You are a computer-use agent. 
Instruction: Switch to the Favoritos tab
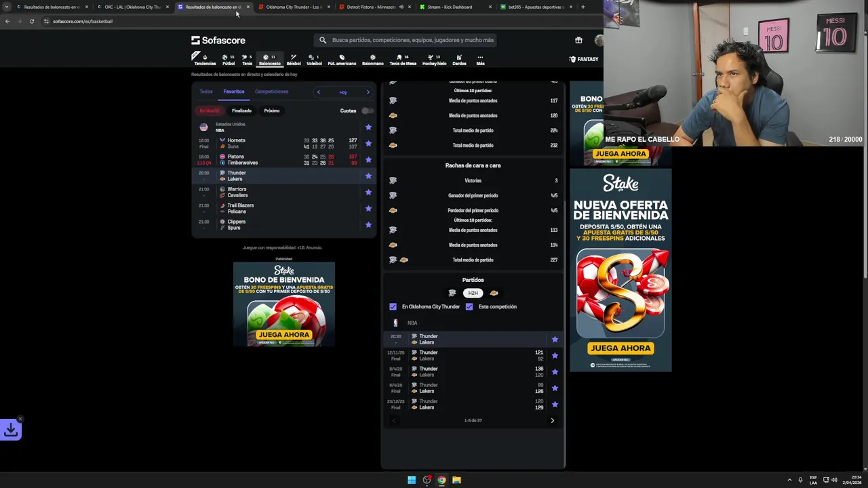[234, 91]
